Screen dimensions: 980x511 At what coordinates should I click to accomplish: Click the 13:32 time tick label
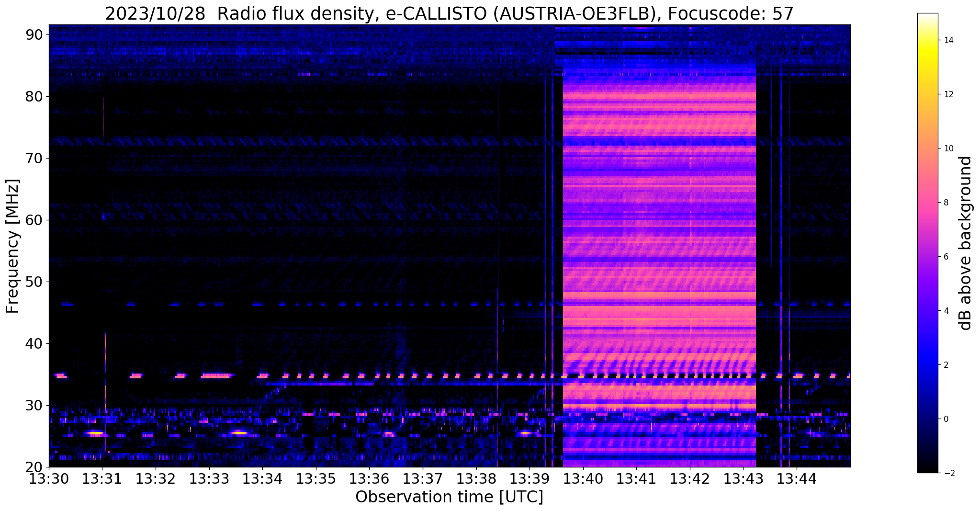156,478
